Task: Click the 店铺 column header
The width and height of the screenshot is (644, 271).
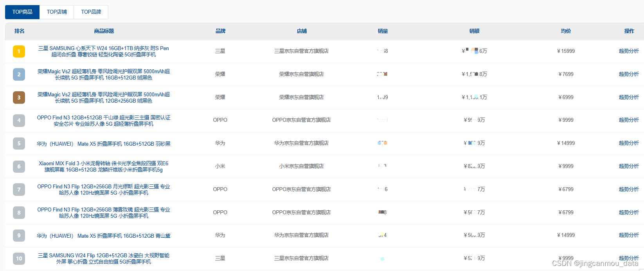Action: click(302, 31)
